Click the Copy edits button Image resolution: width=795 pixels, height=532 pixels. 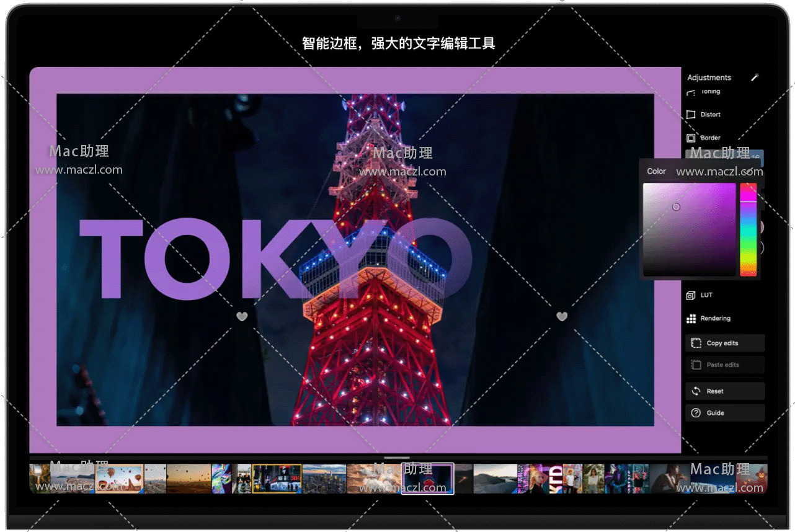[725, 343]
